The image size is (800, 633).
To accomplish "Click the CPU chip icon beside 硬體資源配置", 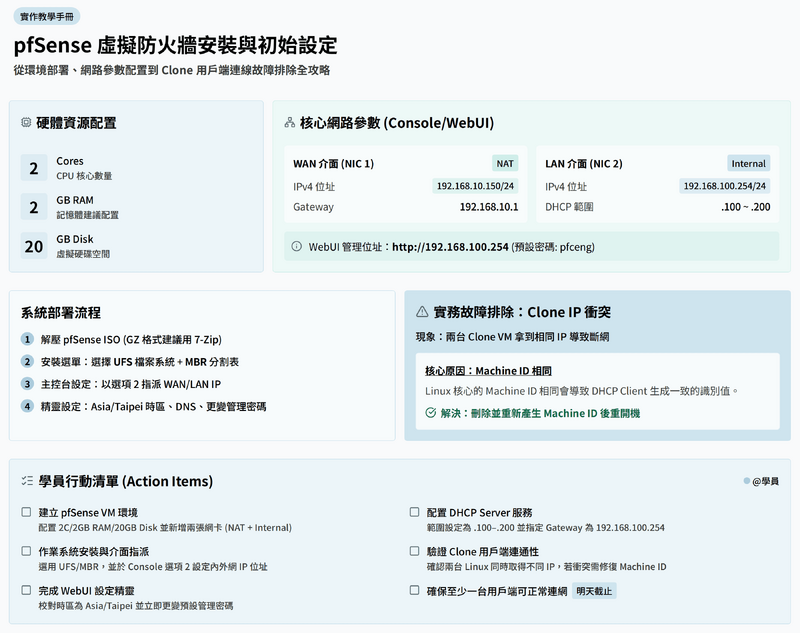I will click(26, 123).
